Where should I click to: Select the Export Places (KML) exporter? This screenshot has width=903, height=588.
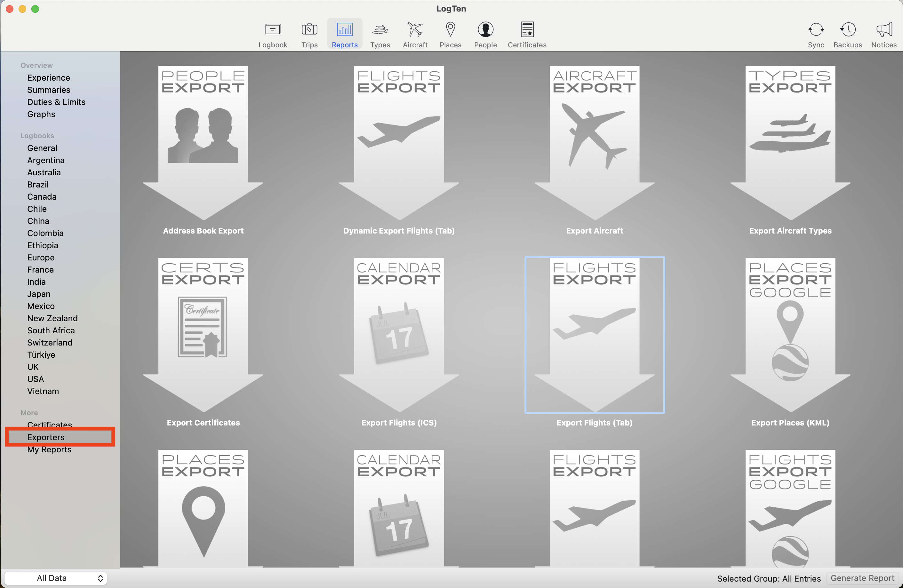pos(790,342)
